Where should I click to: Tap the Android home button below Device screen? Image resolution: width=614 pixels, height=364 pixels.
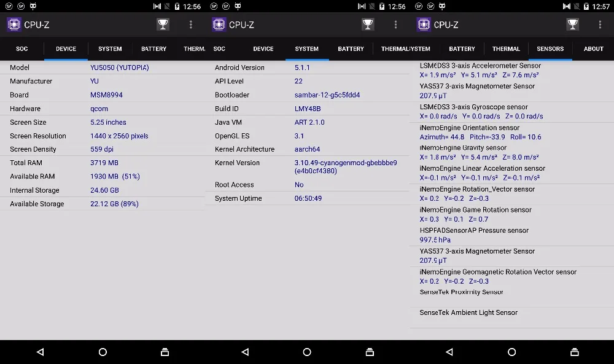[103, 352]
